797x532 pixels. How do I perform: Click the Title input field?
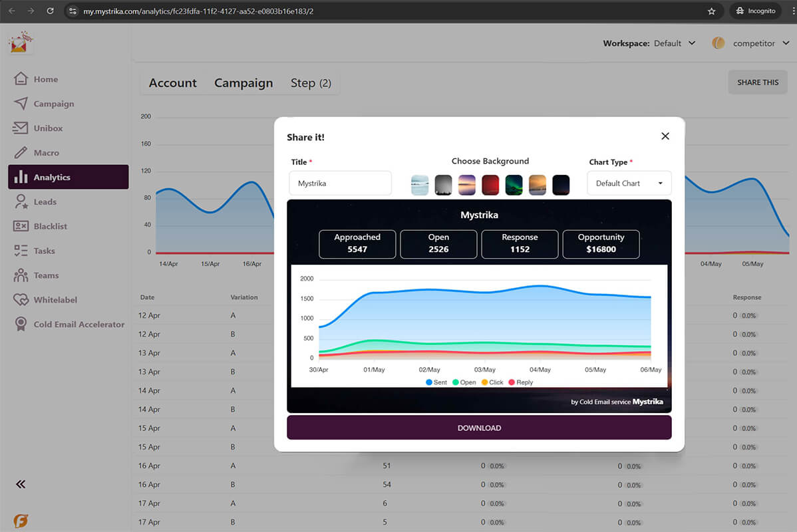[x=340, y=184]
